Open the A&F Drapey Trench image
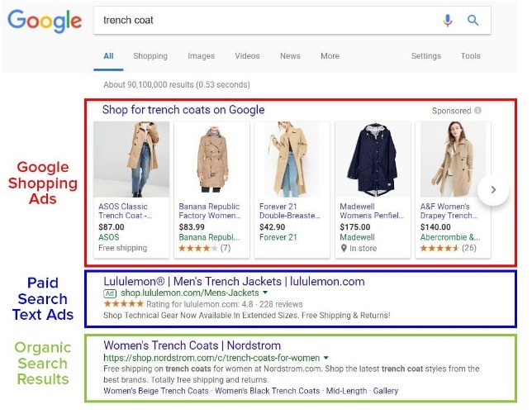Screen dimensions: 532x414 coord(453,159)
